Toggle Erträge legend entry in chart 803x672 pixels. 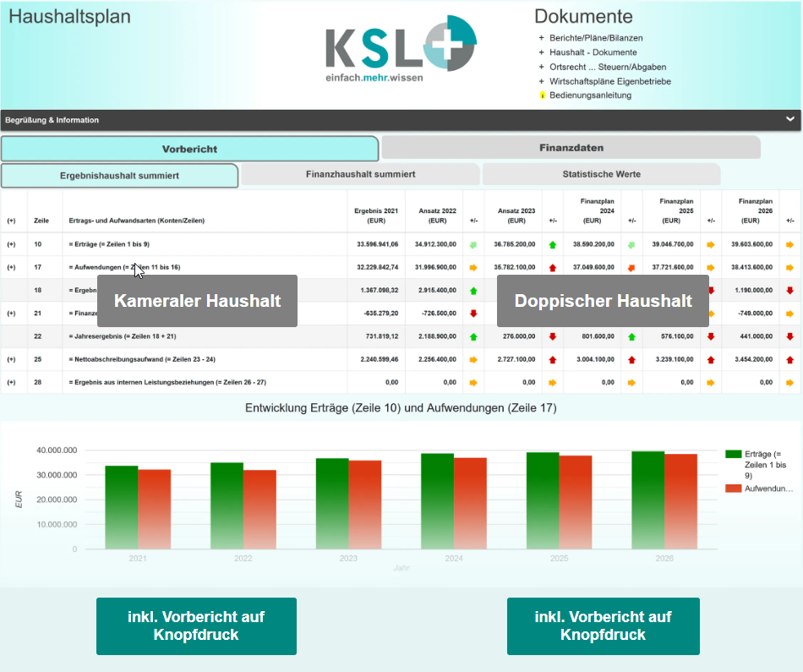coord(760,465)
